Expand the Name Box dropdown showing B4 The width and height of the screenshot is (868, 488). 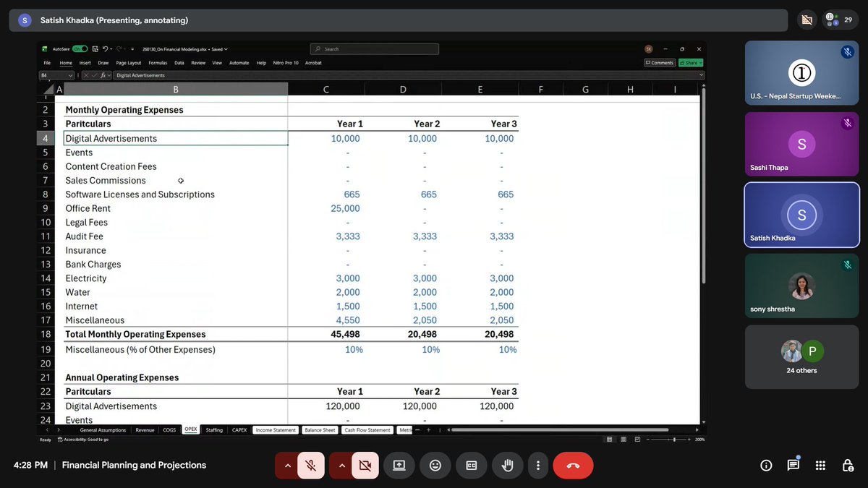point(70,75)
